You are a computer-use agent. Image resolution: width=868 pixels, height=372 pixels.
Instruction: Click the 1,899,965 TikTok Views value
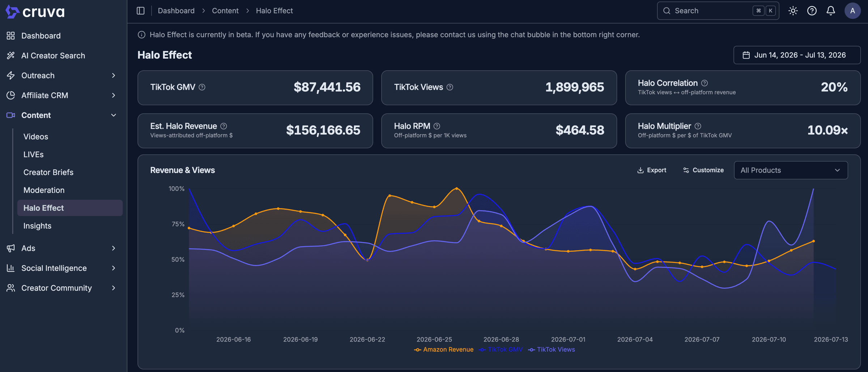[574, 87]
